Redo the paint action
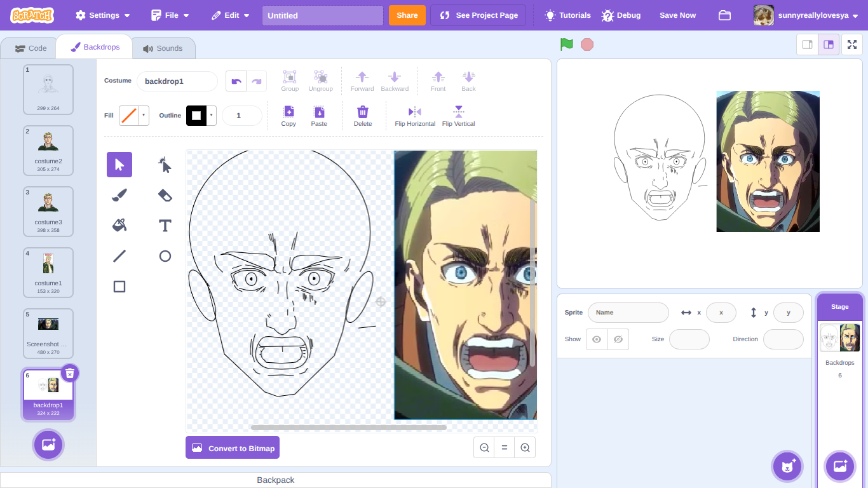The height and width of the screenshot is (488, 868). tap(257, 81)
